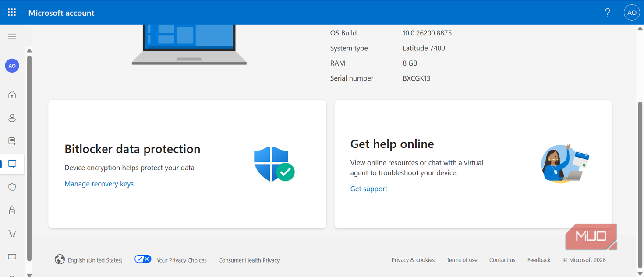Click the privacy choices toggle icon

(x=143, y=259)
